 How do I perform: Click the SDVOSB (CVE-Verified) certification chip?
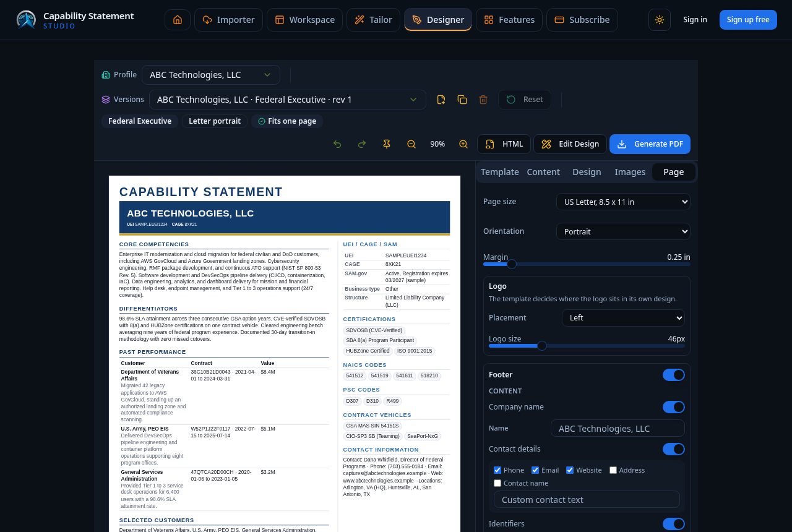[374, 330]
